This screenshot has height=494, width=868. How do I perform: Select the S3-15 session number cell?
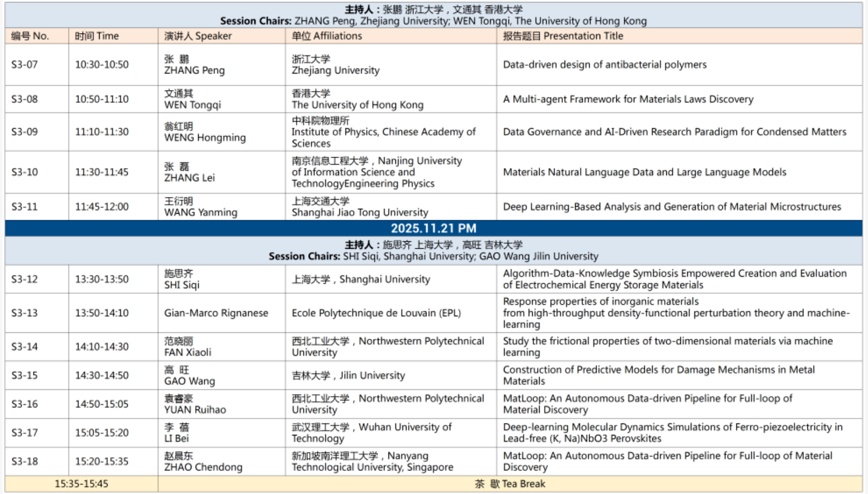tap(25, 375)
